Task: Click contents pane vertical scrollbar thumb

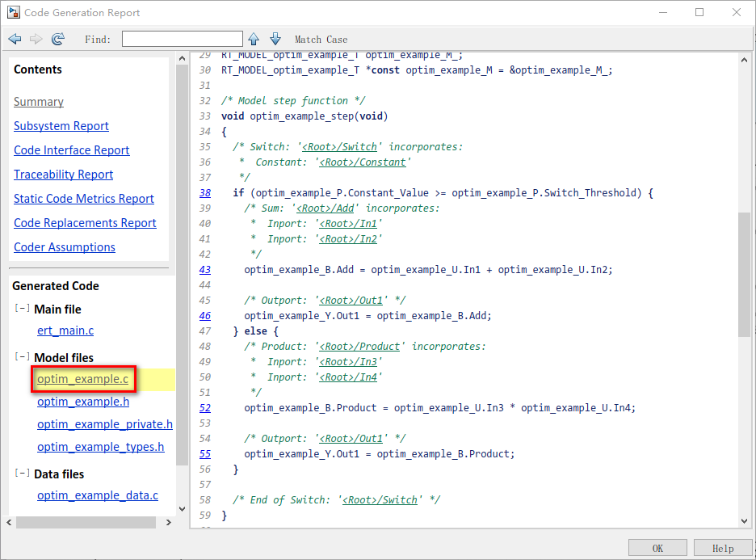Action: click(182, 264)
